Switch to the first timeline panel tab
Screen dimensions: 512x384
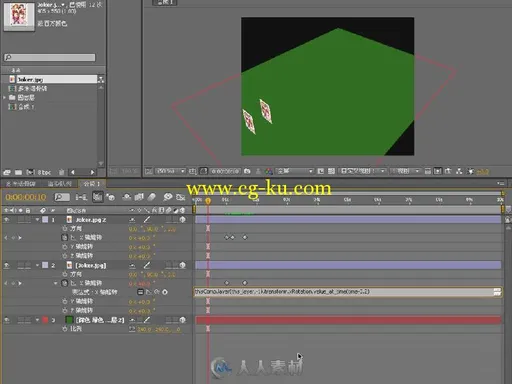pyautogui.click(x=21, y=184)
